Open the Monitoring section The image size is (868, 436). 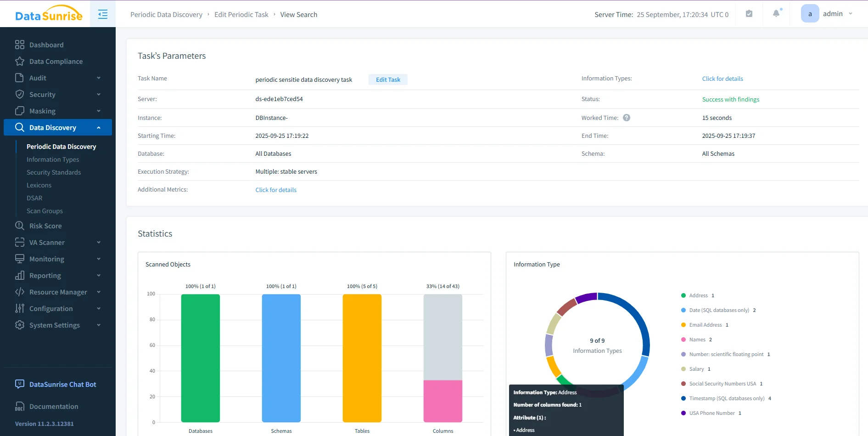[46, 259]
